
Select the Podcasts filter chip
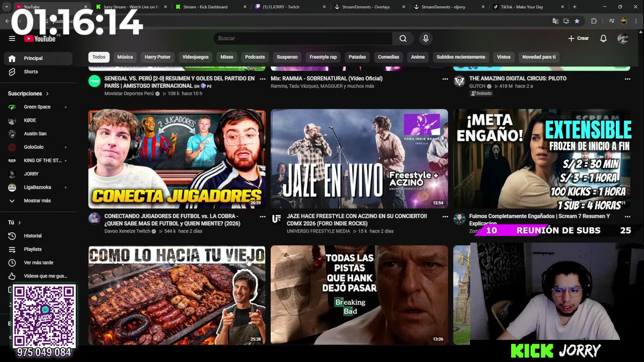coord(255,57)
